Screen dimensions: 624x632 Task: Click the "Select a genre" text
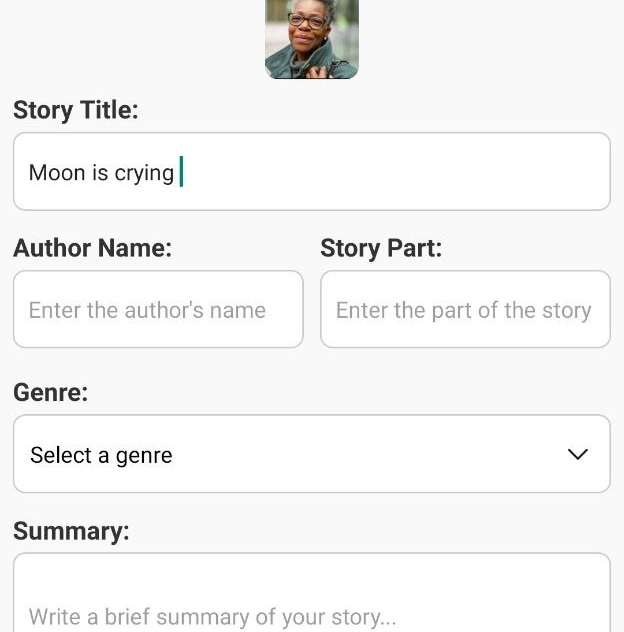101,456
